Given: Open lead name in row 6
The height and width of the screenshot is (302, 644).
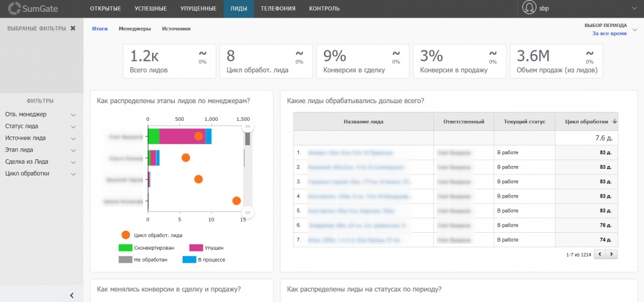Looking at the screenshot, I should 357,225.
